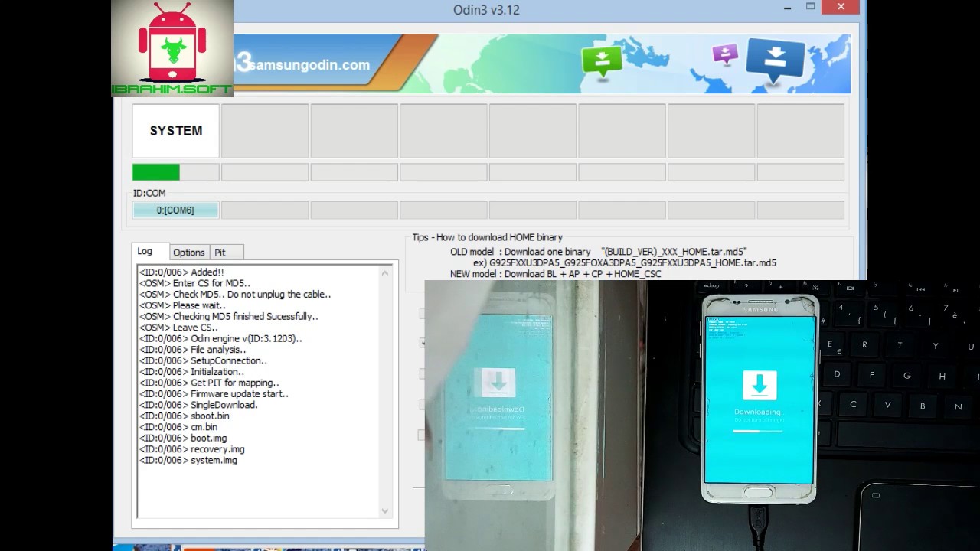Maximize the Odin3 window
This screenshot has width=980, height=551.
tap(810, 7)
